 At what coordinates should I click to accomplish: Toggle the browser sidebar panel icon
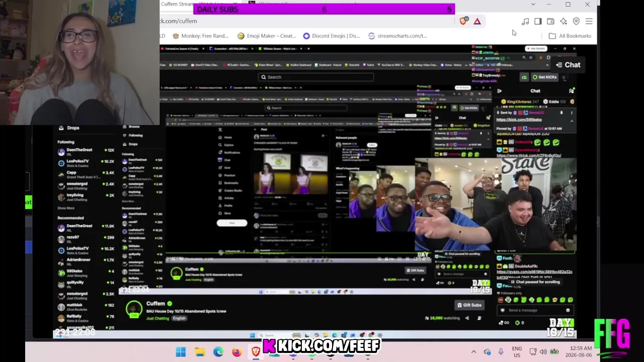pos(538,22)
